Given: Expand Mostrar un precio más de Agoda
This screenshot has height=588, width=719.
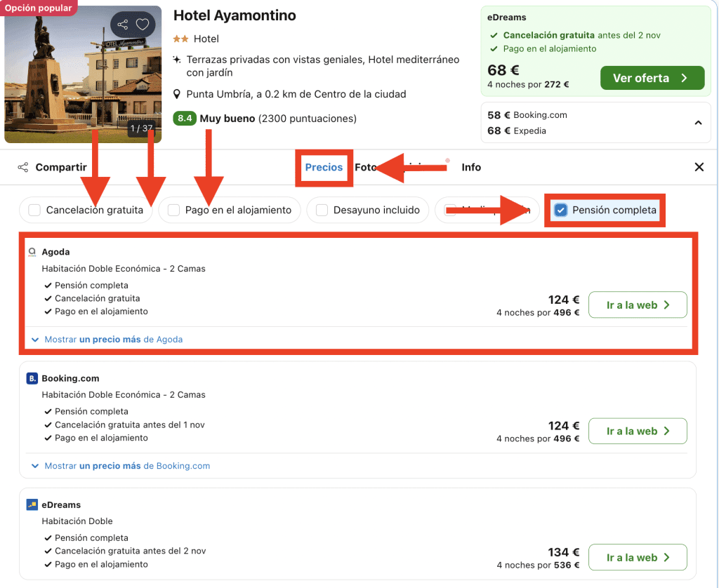Looking at the screenshot, I should tap(107, 340).
